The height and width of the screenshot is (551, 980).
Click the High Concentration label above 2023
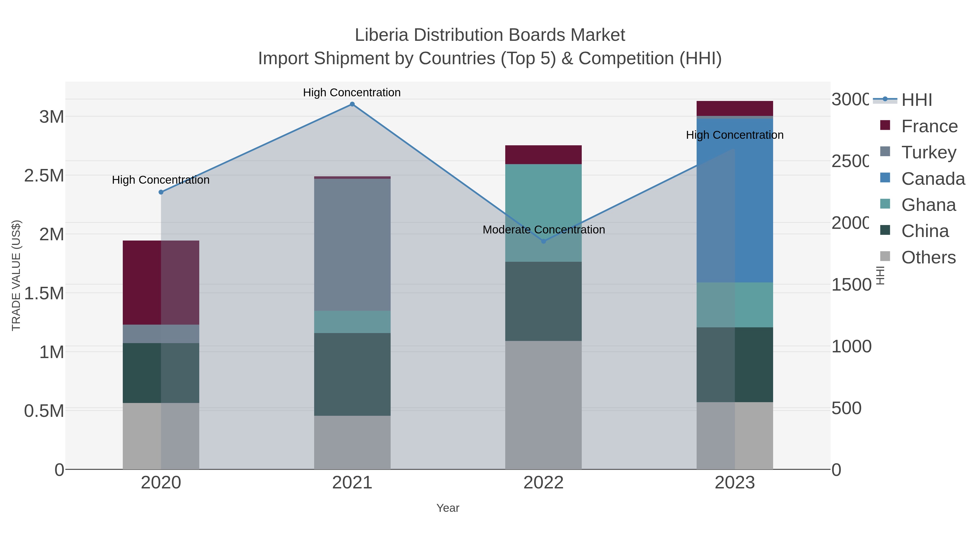pos(735,135)
